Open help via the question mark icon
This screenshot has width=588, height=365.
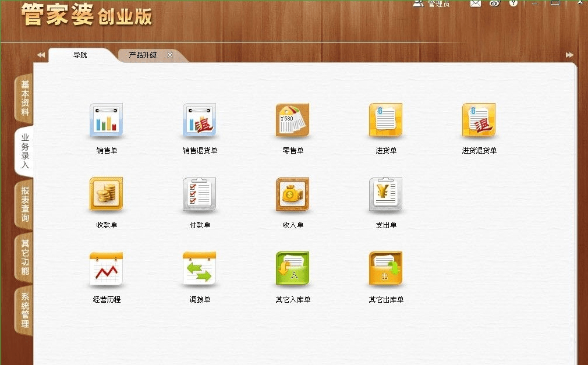point(513,3)
